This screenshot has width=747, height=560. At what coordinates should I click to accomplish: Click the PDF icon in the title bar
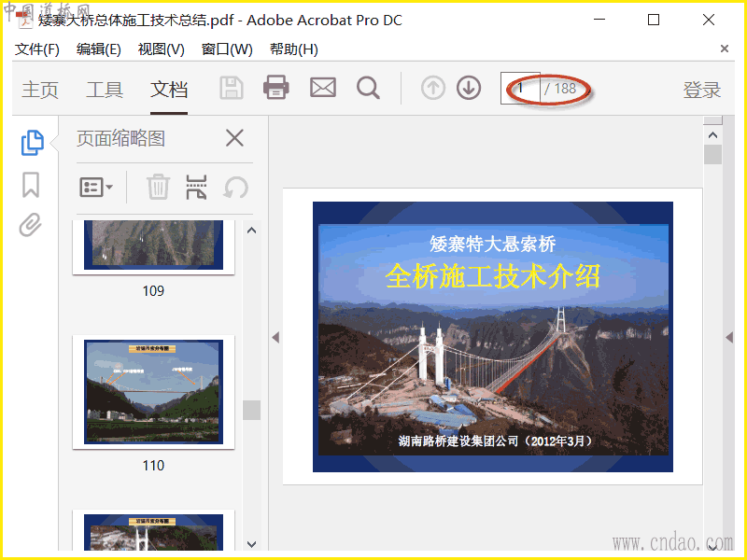[x=24, y=20]
